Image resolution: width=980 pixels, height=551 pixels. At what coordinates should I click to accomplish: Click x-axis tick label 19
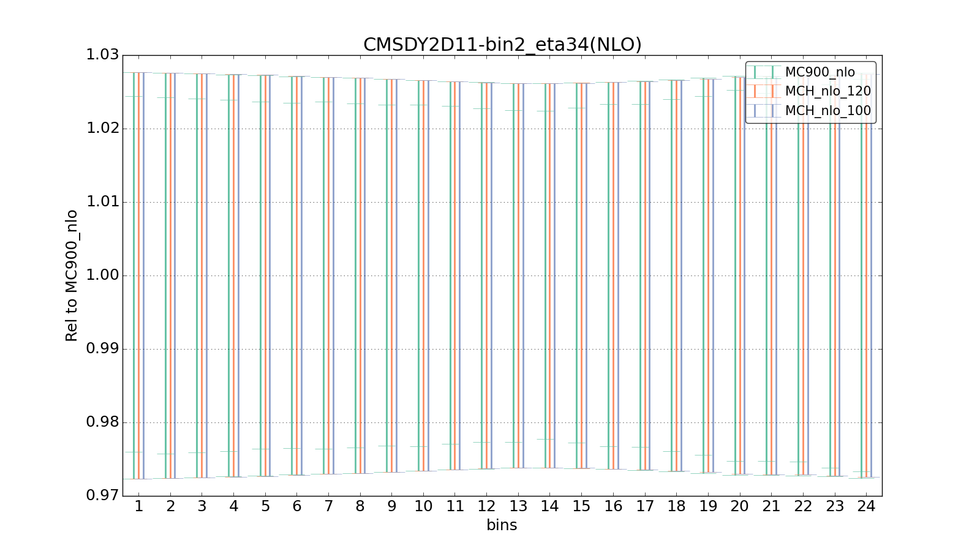tap(709, 507)
